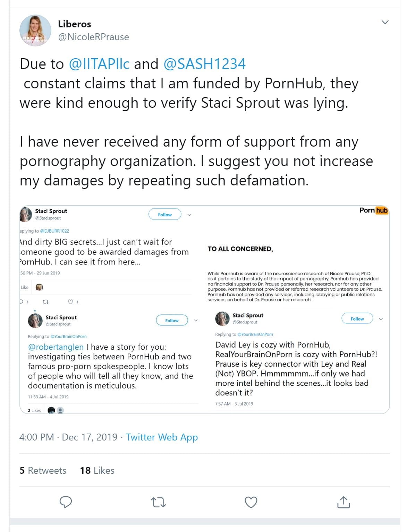The width and height of the screenshot is (407, 532).
Task: Open chevron next to bottom-right Follow button
Action: (381, 319)
